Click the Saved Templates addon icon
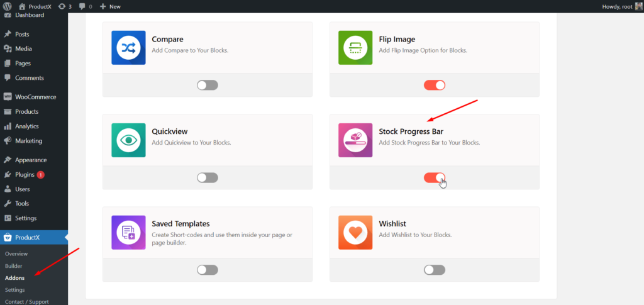The width and height of the screenshot is (644, 305). click(128, 232)
